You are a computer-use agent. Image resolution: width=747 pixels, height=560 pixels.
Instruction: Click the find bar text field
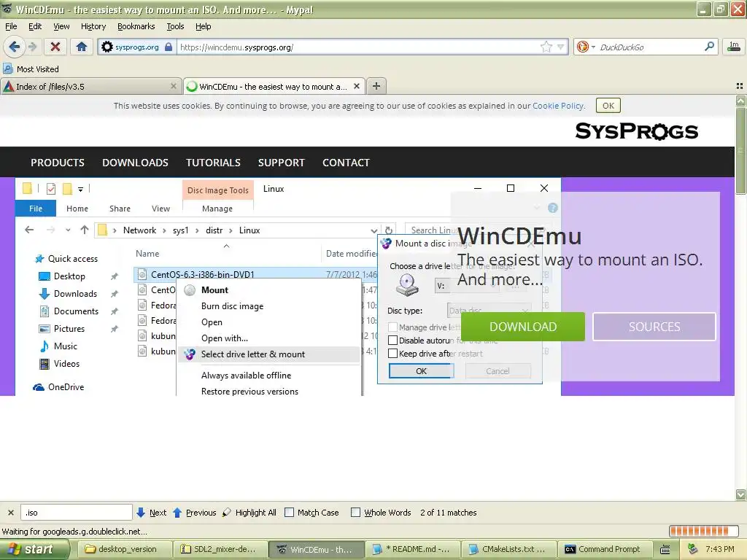click(76, 513)
